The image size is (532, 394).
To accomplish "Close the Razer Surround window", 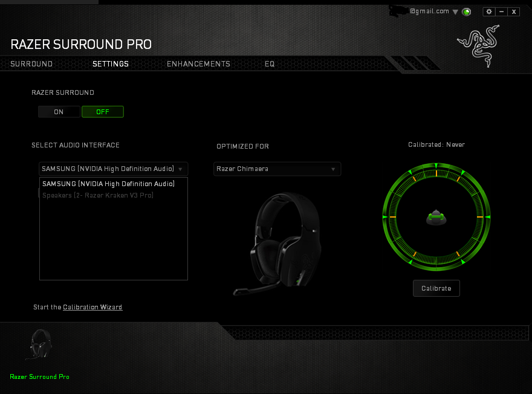I will [x=514, y=11].
